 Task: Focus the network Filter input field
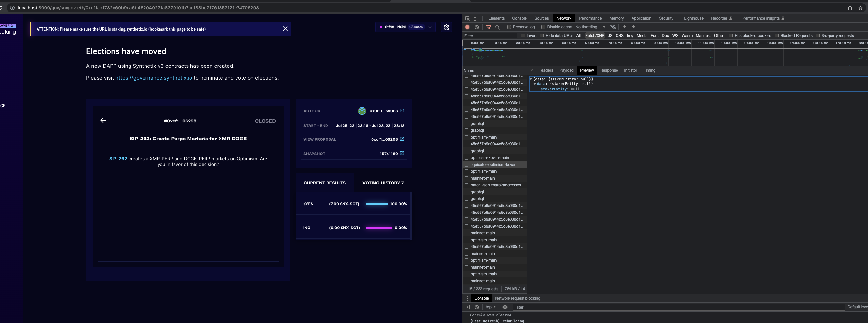coord(490,36)
